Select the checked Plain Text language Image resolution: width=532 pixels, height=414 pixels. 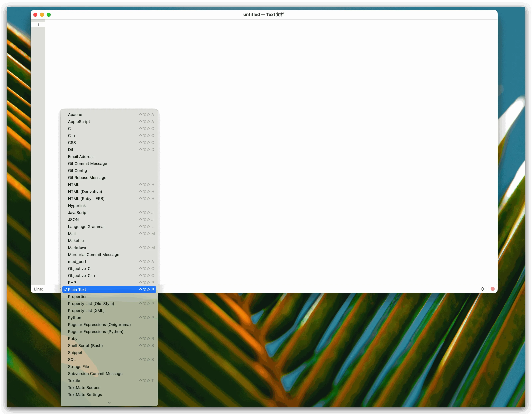[x=77, y=289]
